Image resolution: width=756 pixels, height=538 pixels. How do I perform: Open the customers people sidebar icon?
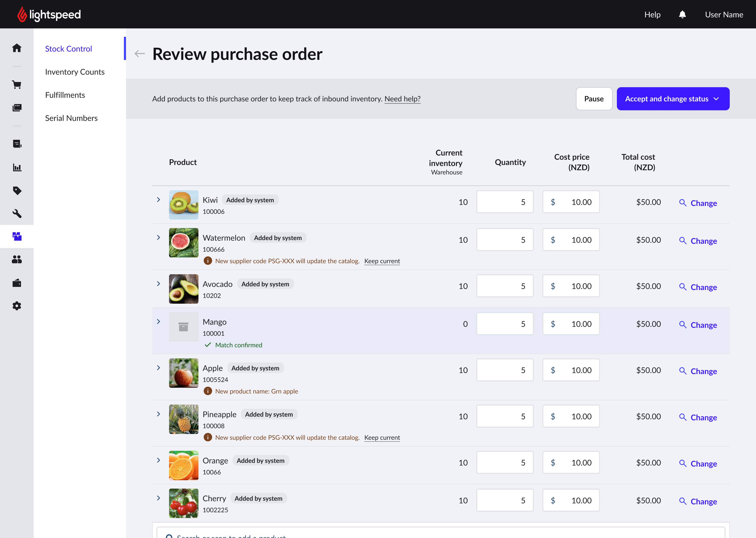17,259
